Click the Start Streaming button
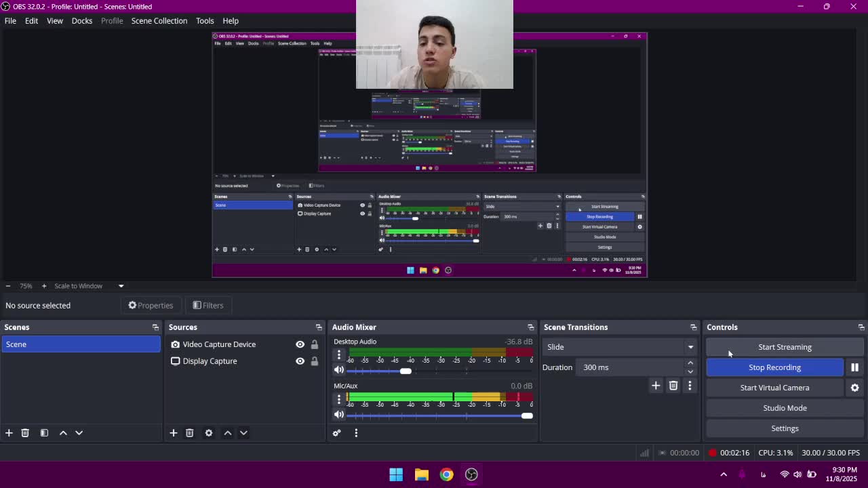868x488 pixels. tap(785, 347)
